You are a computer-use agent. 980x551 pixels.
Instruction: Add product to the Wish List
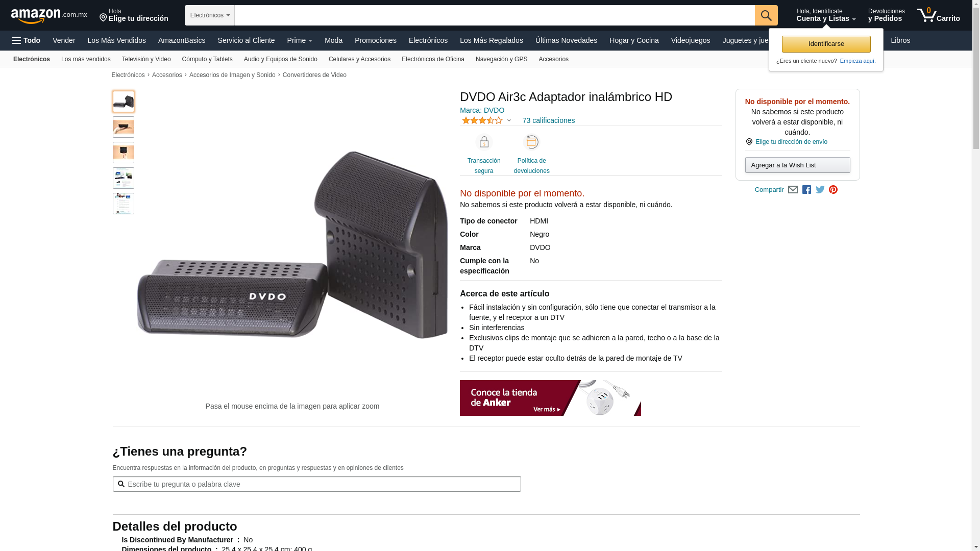(797, 165)
